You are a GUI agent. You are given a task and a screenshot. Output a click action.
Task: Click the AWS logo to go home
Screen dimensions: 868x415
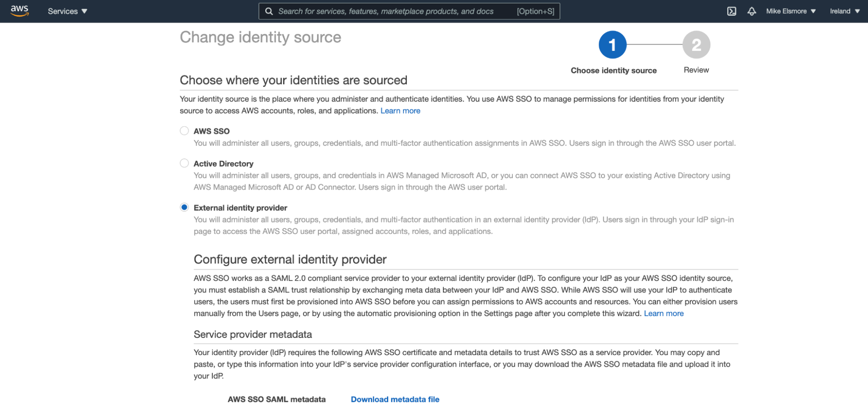(20, 11)
